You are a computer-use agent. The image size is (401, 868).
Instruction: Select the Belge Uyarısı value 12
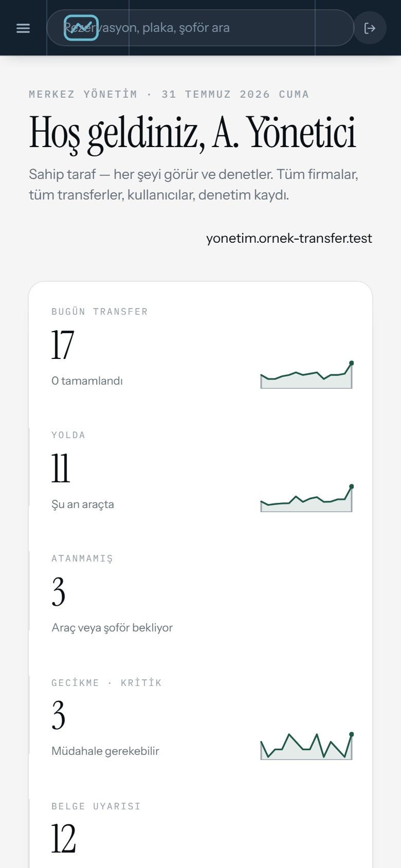[x=64, y=839]
